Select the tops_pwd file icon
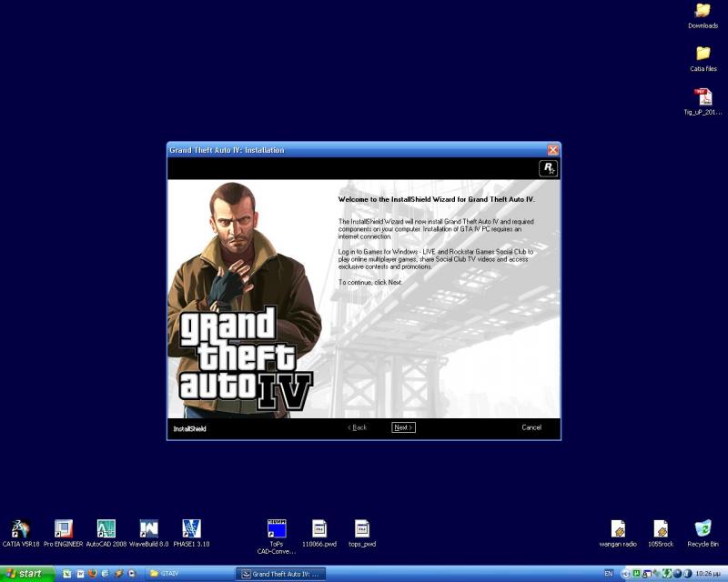The image size is (728, 582). (x=362, y=534)
